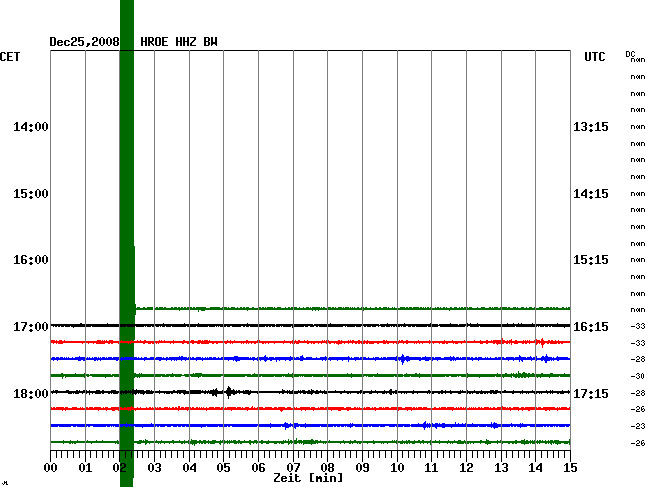Screen dimensions: 650x494
Task: Click minute tick label "11"
Action: tap(432, 468)
